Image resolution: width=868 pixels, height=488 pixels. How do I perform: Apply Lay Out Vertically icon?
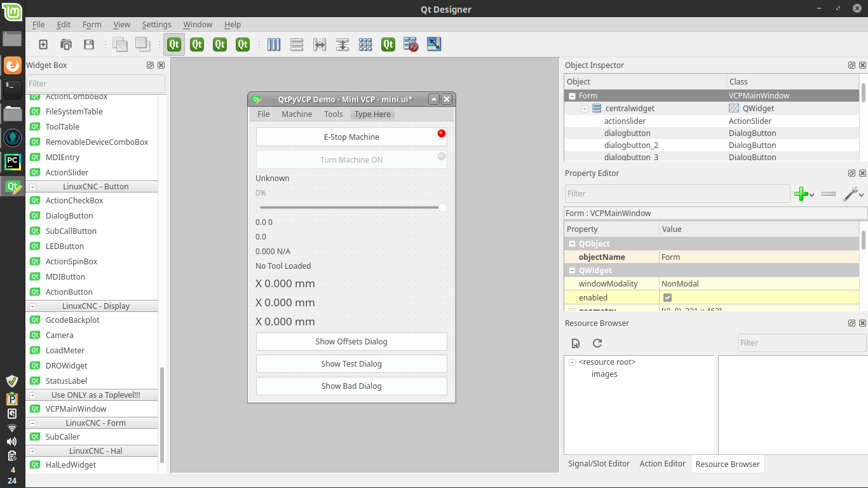click(x=297, y=44)
